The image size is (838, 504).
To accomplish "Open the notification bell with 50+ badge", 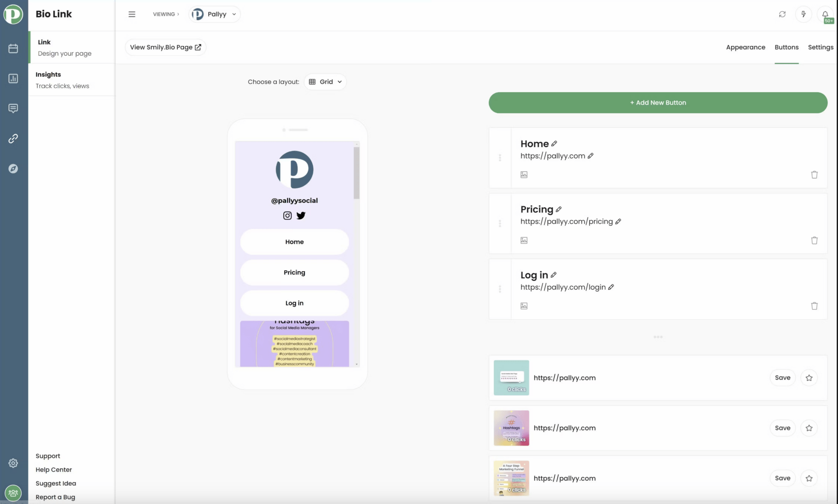I will (825, 14).
